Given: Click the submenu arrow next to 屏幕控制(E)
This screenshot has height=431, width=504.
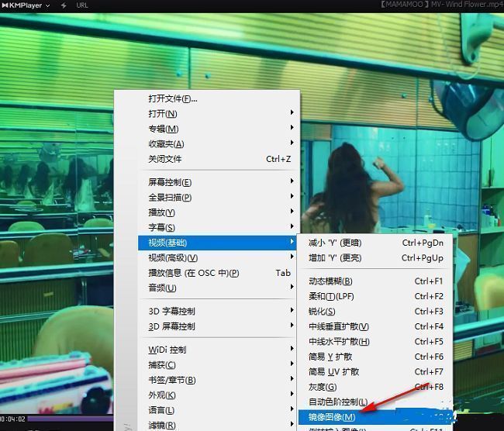Looking at the screenshot, I should pos(292,181).
